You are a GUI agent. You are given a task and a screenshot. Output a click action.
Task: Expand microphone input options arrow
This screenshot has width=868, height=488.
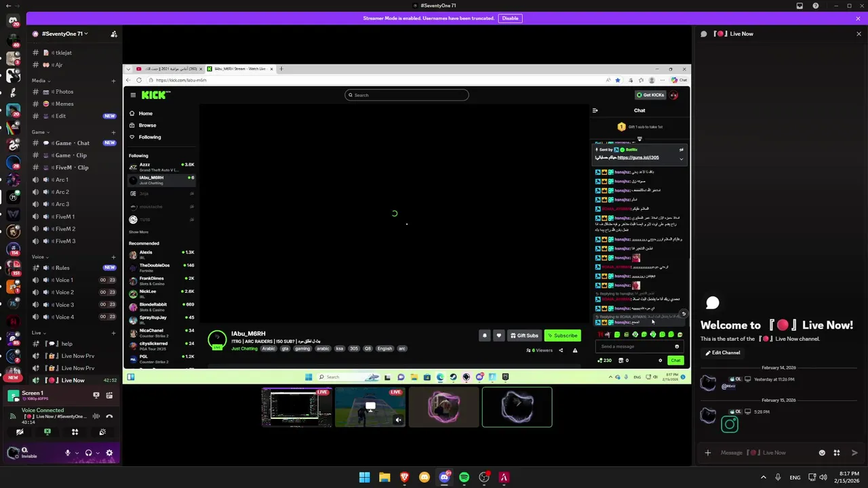[77, 453]
